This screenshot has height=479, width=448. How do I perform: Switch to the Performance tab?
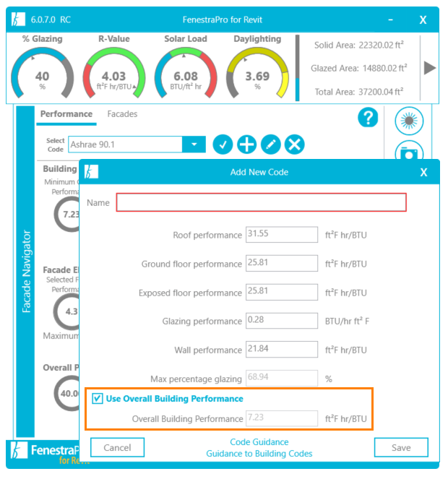(66, 114)
